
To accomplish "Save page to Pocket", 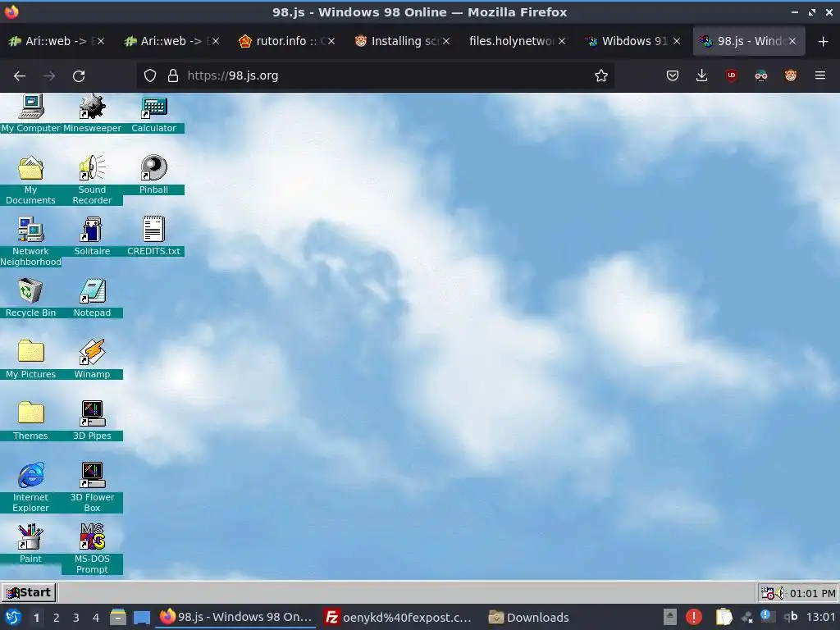I will tap(673, 75).
